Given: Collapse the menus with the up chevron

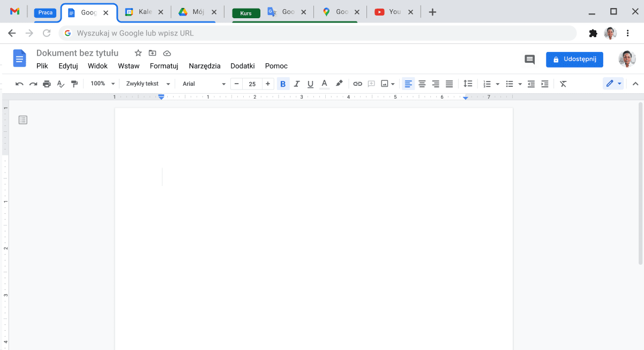Looking at the screenshot, I should (x=635, y=84).
